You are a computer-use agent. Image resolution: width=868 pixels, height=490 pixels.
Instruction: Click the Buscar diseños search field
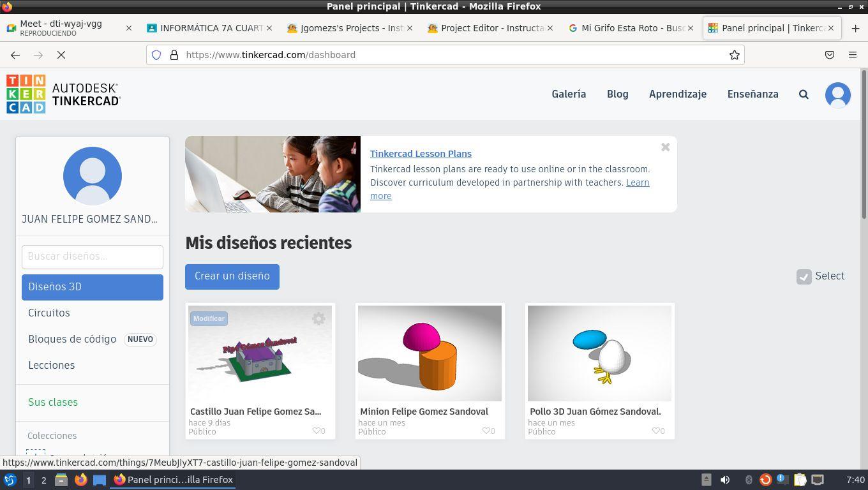[93, 256]
